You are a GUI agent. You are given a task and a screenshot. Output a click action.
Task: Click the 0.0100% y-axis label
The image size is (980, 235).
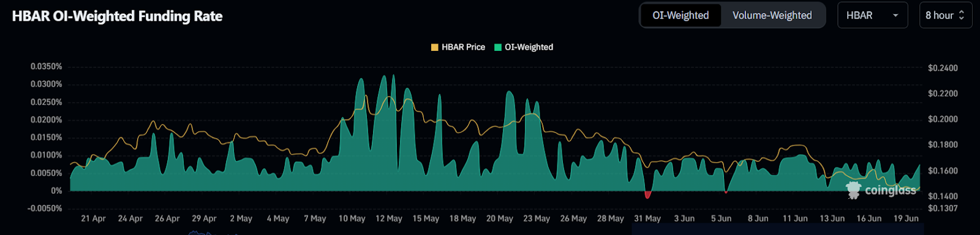(47, 155)
